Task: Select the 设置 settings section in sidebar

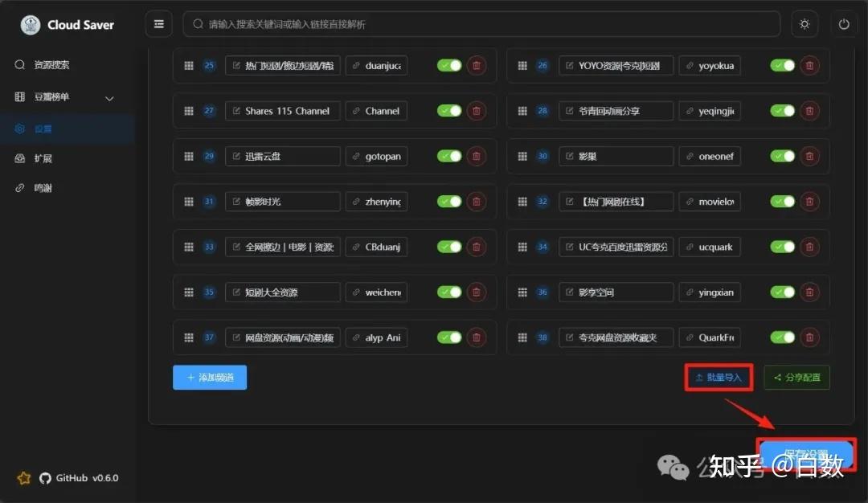Action: click(x=44, y=127)
